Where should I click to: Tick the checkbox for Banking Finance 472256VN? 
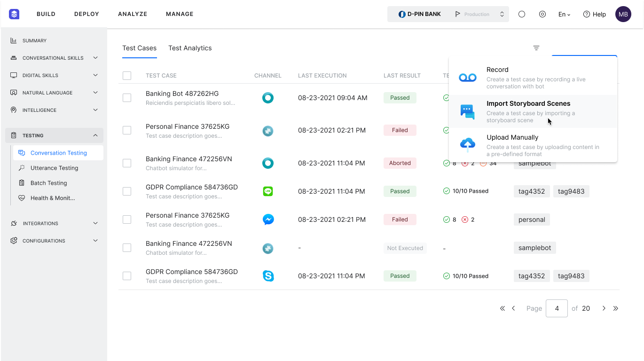[127, 163]
